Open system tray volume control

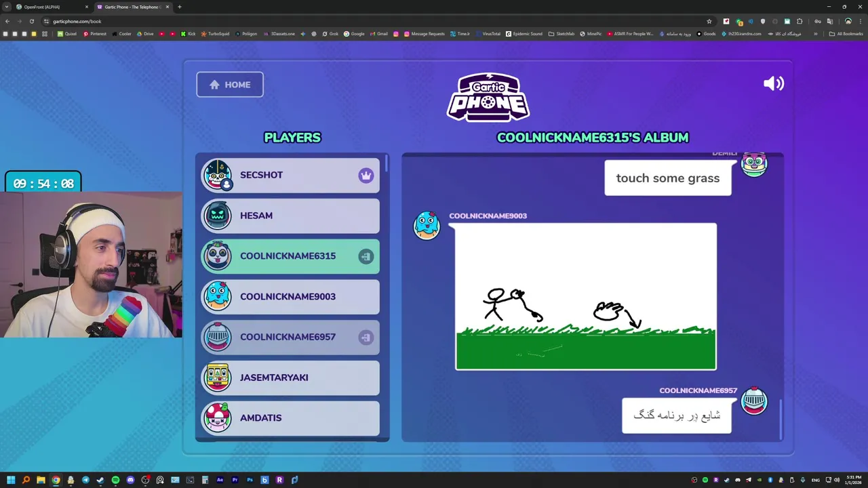(x=837, y=480)
